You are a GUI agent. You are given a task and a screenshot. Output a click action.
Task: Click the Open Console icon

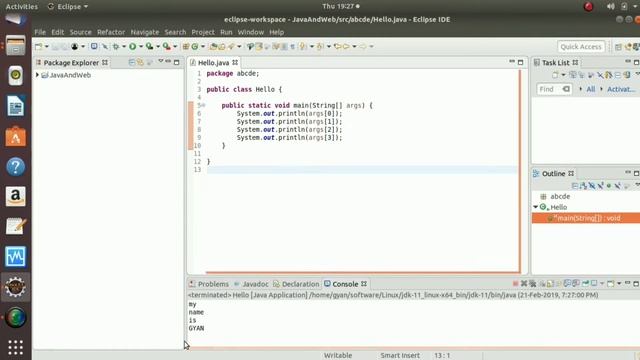pos(611,284)
